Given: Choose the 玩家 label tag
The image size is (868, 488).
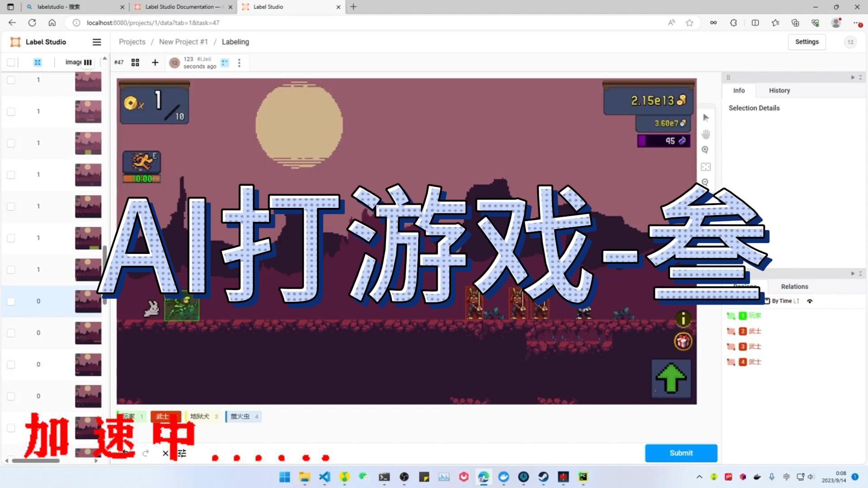Looking at the screenshot, I should pyautogui.click(x=132, y=416).
